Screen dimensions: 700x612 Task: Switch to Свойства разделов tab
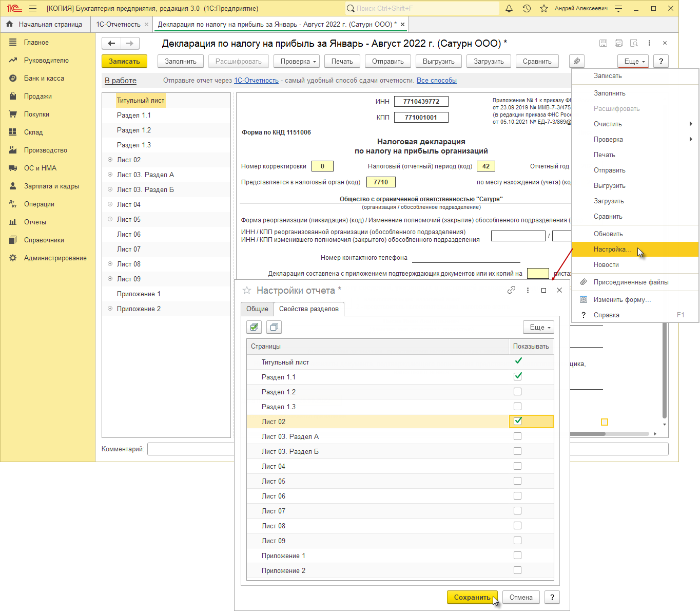point(309,309)
